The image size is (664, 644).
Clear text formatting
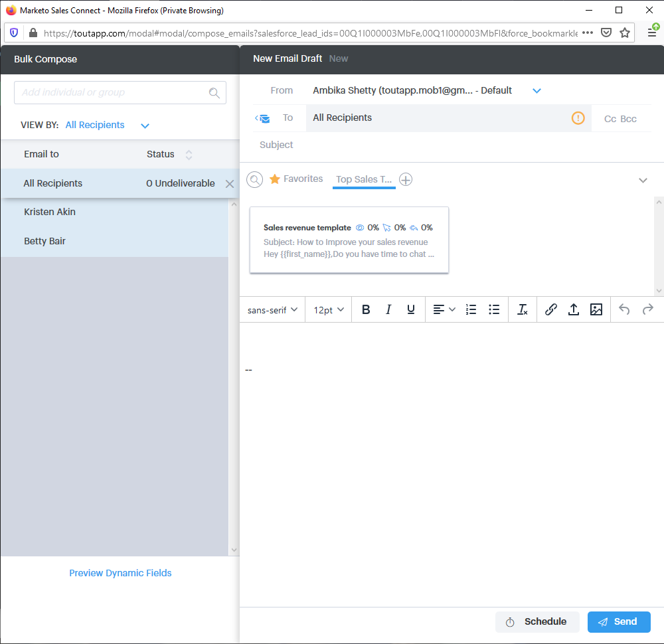(523, 309)
